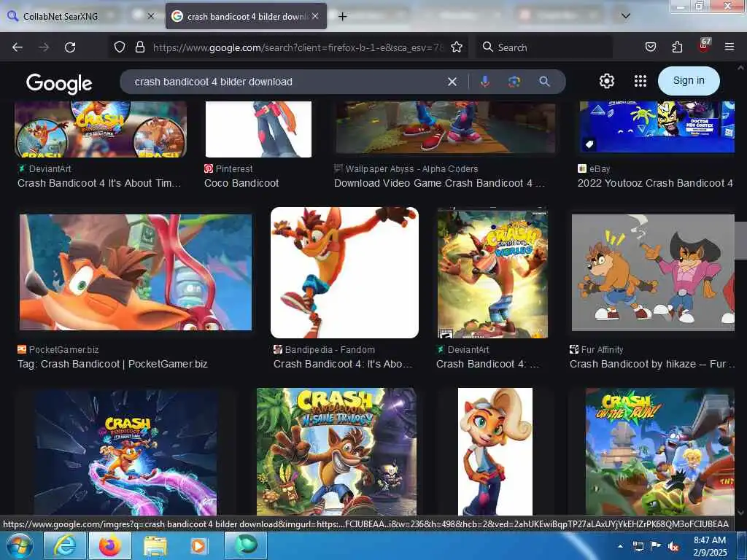Screen dimensions: 747x560
Task: Click the Sign in button
Action: coord(689,80)
